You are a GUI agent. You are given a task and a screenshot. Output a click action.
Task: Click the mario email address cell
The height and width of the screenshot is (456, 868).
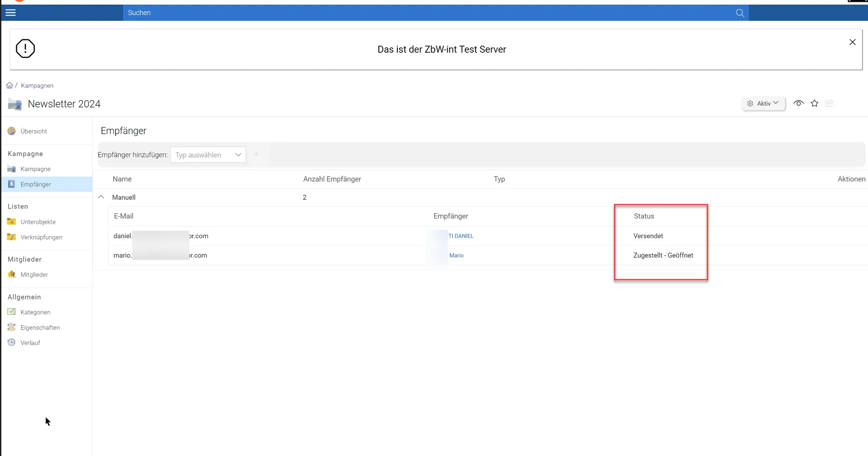[160, 256]
